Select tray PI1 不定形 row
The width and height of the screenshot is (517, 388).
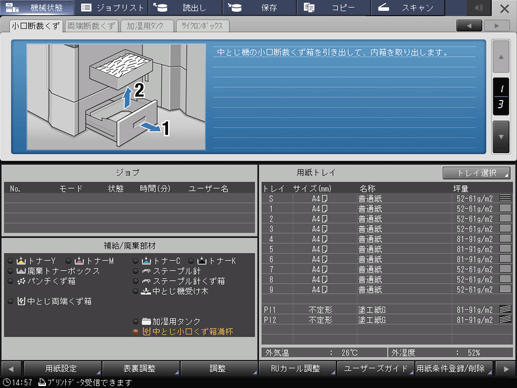tap(387, 310)
